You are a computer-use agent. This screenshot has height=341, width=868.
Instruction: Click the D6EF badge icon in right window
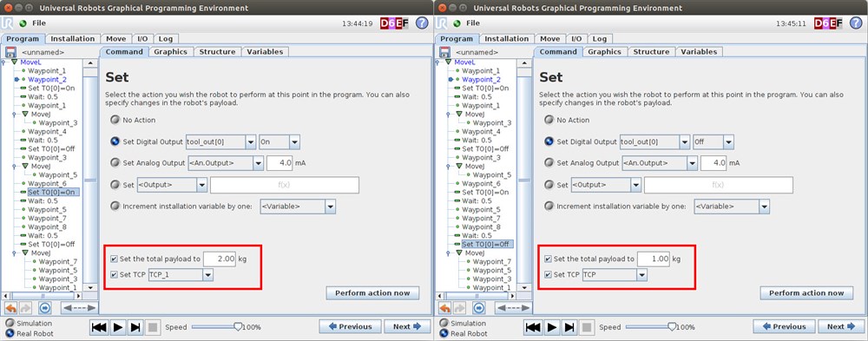point(828,23)
